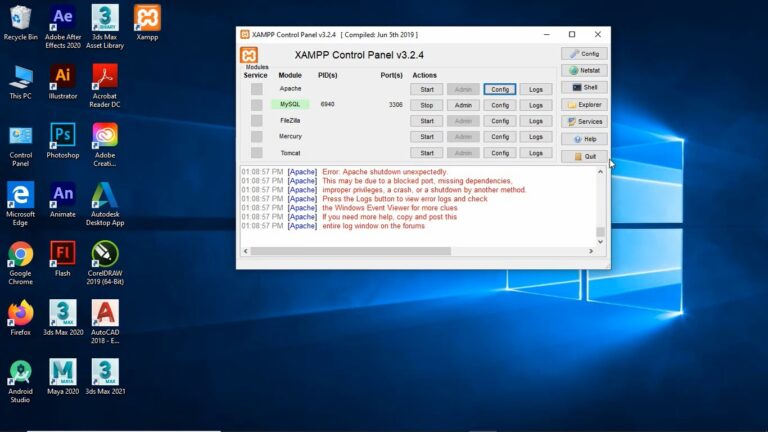Viewport: 768px width, 432px height.
Task: Start the Mercury module
Action: 427,137
